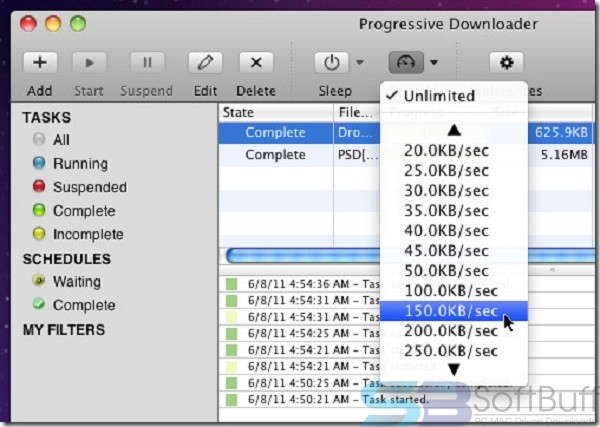Click the speed limit gauge icon
This screenshot has width=600, height=427.
406,62
